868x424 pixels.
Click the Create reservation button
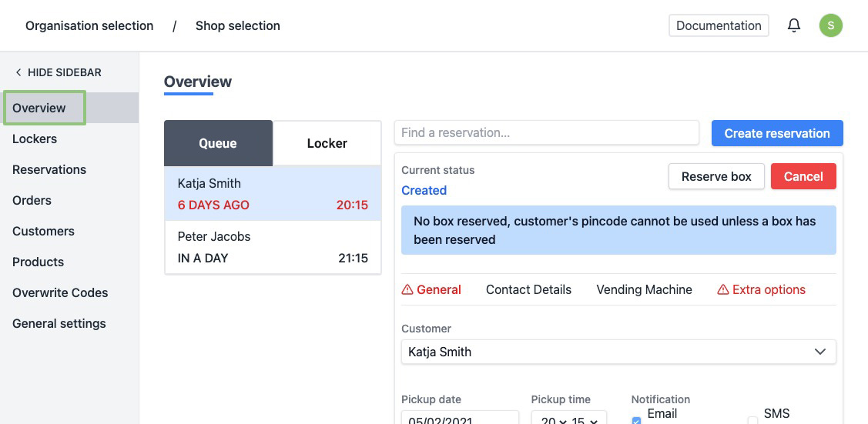pos(776,133)
